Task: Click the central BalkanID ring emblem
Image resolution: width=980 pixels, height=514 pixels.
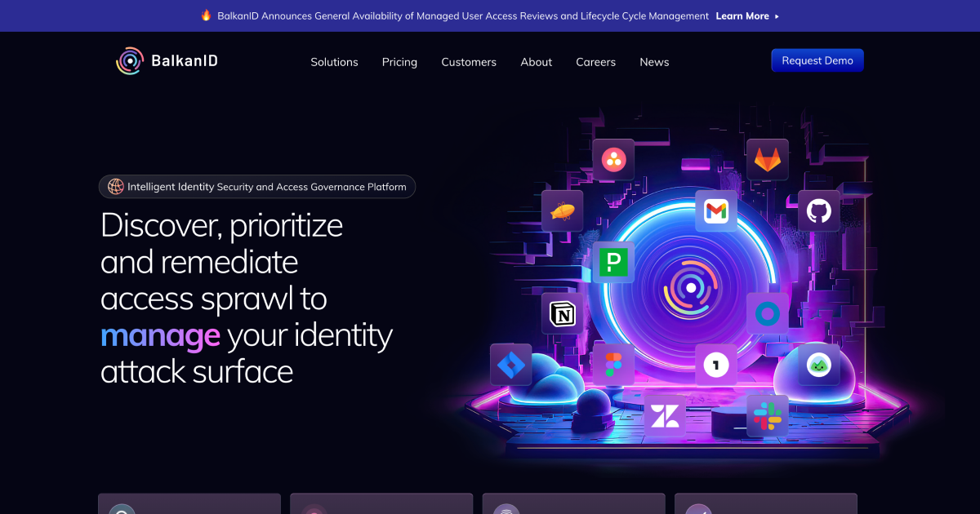Action: point(691,287)
